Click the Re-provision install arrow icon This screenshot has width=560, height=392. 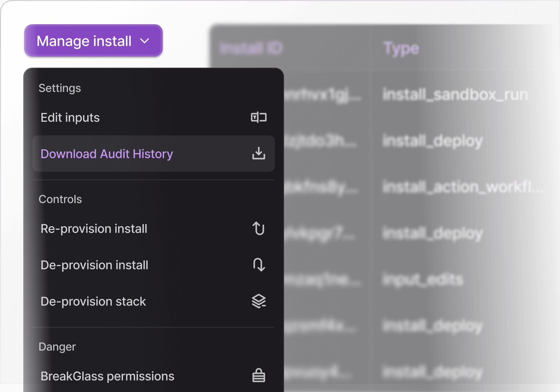(258, 229)
